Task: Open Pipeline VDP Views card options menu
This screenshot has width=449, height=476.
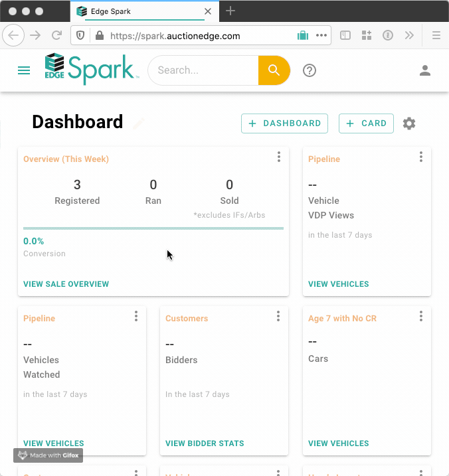Action: coord(420,157)
